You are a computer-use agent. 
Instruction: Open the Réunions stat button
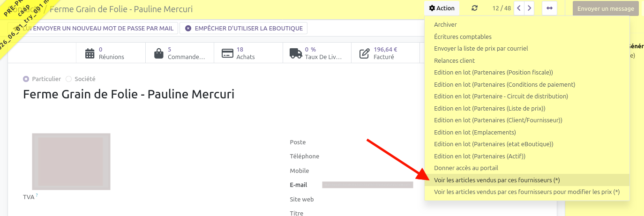point(111,53)
